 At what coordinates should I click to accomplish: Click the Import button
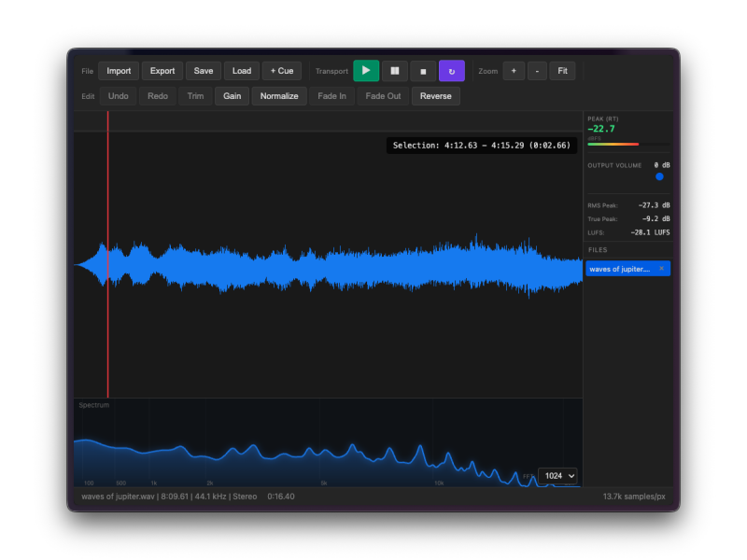tap(119, 71)
